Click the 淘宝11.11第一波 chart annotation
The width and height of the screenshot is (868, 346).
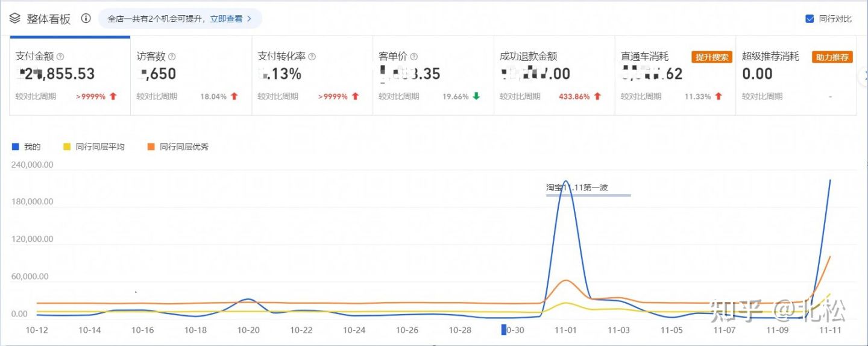coord(577,187)
